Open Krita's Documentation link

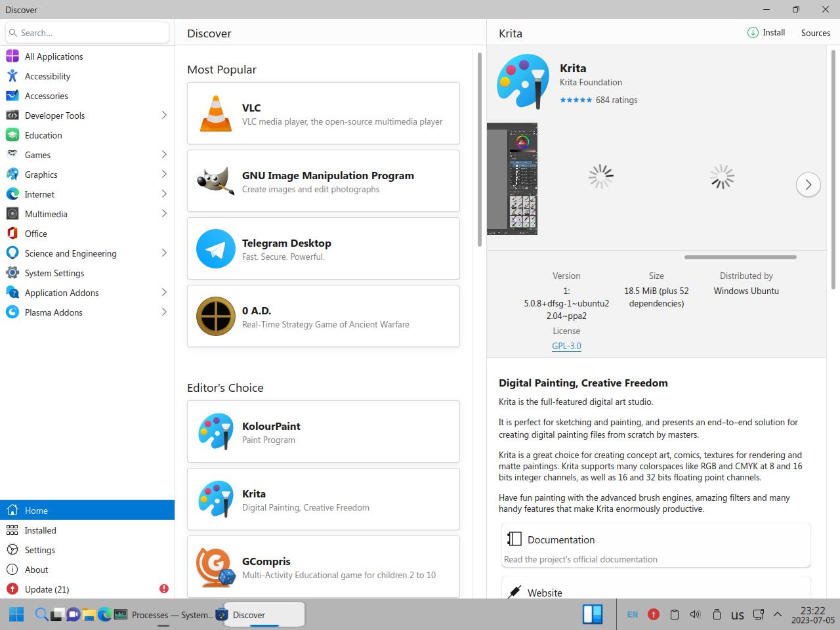(x=656, y=545)
